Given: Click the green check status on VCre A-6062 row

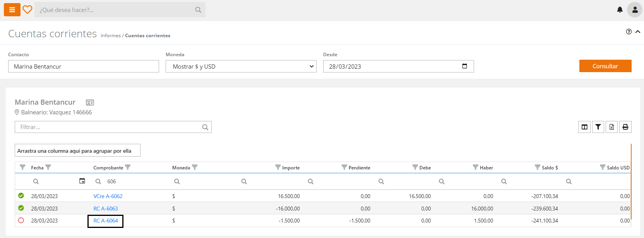Looking at the screenshot, I should [x=21, y=196].
